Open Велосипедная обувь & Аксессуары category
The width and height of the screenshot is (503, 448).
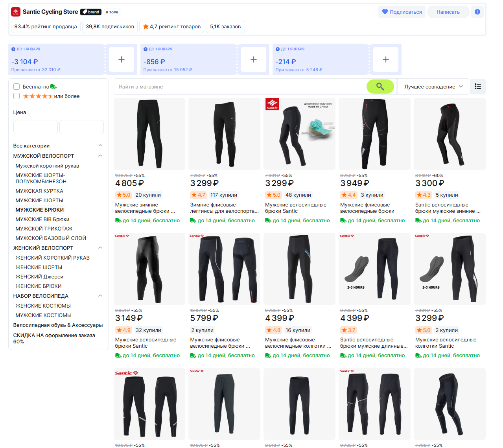58,325
